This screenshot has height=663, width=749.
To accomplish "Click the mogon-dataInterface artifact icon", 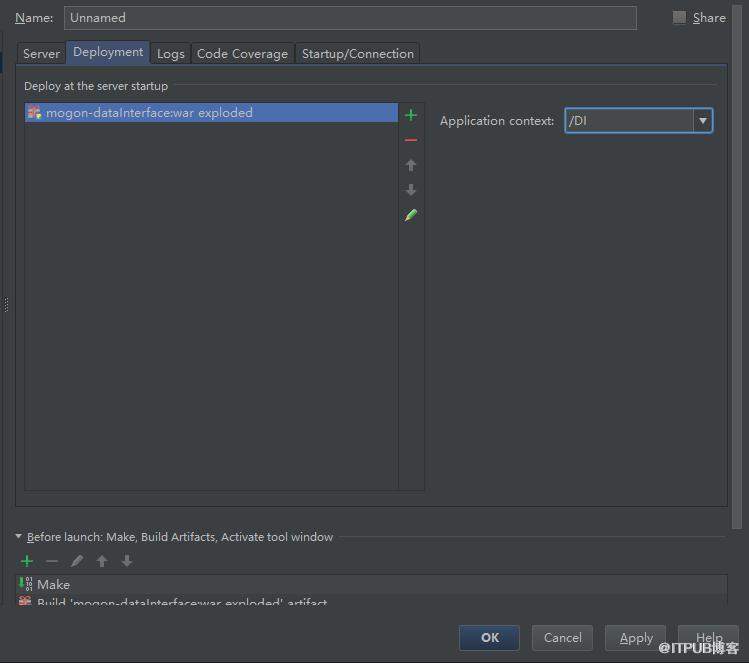I will [34, 112].
